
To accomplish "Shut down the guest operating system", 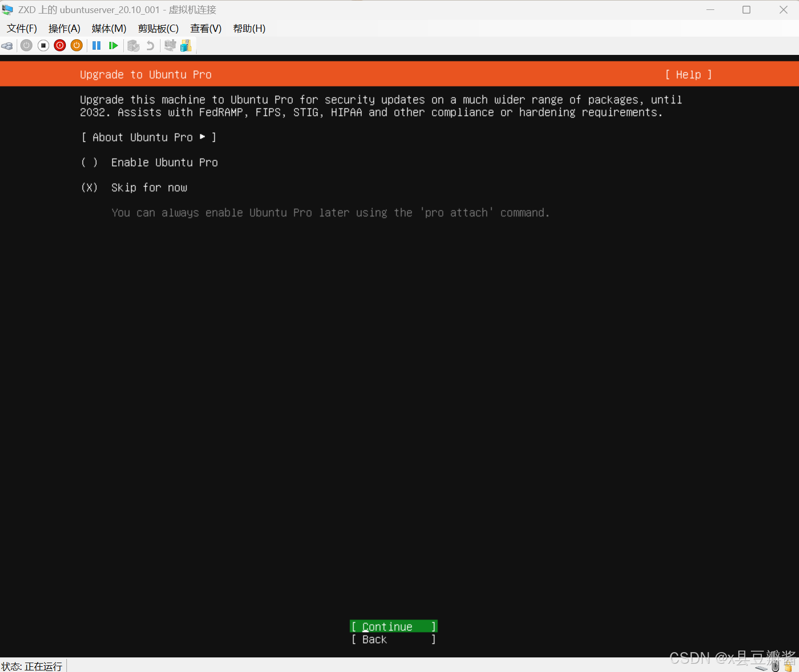I will tap(60, 45).
